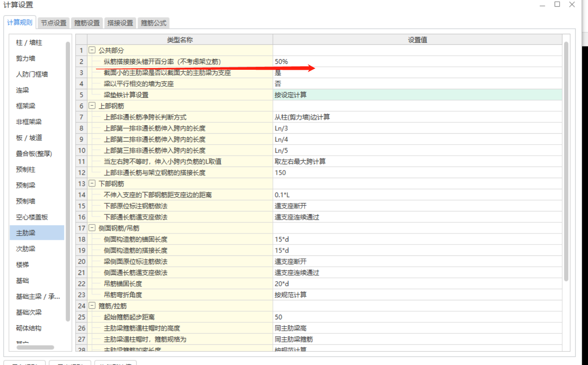Select 板 / 坡道 in the component list
Image resolution: width=588 pixels, height=365 pixels.
(x=37, y=138)
